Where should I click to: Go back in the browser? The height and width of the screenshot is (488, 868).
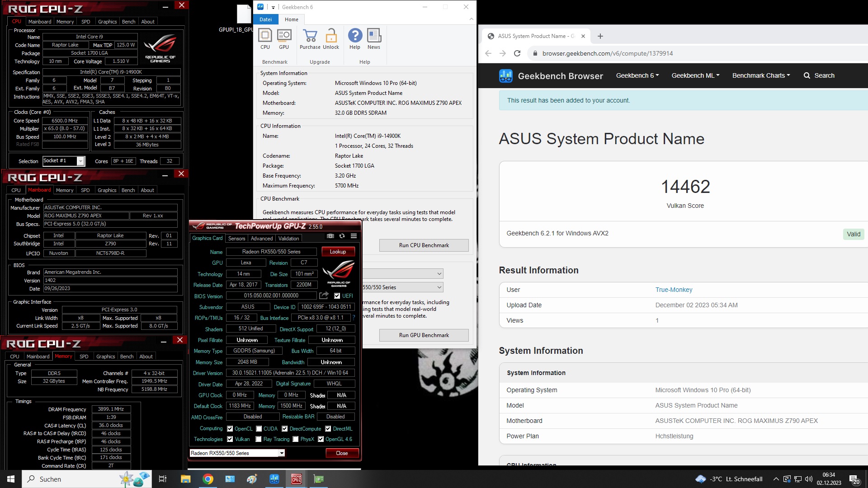coord(488,53)
